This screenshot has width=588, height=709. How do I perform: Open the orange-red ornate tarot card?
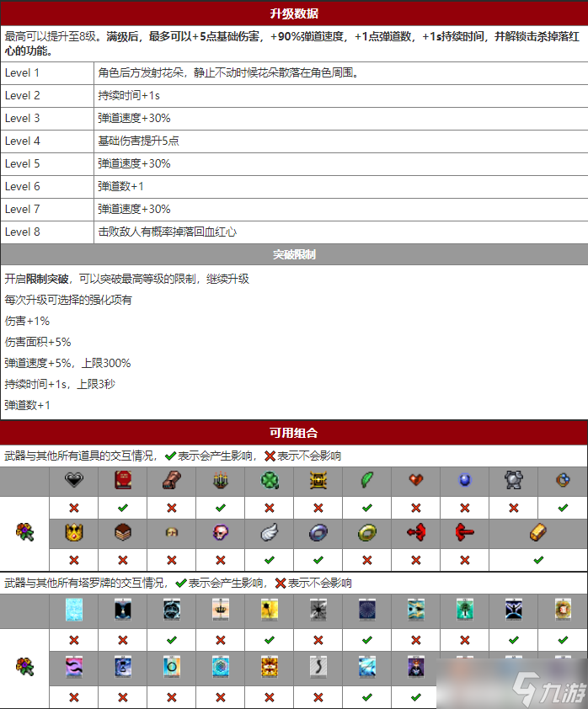(270, 667)
